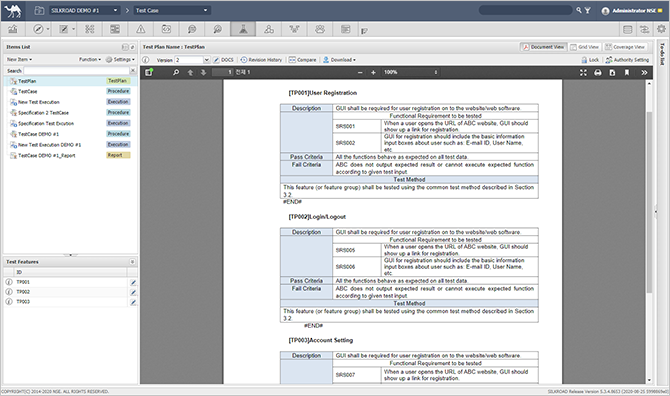Select Specification Test Excution item

[70, 123]
